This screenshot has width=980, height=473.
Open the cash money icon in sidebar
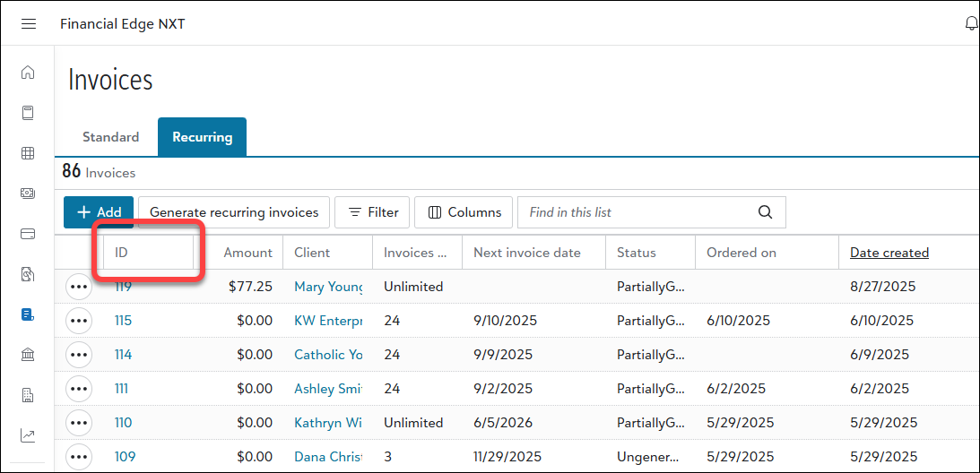[28, 193]
